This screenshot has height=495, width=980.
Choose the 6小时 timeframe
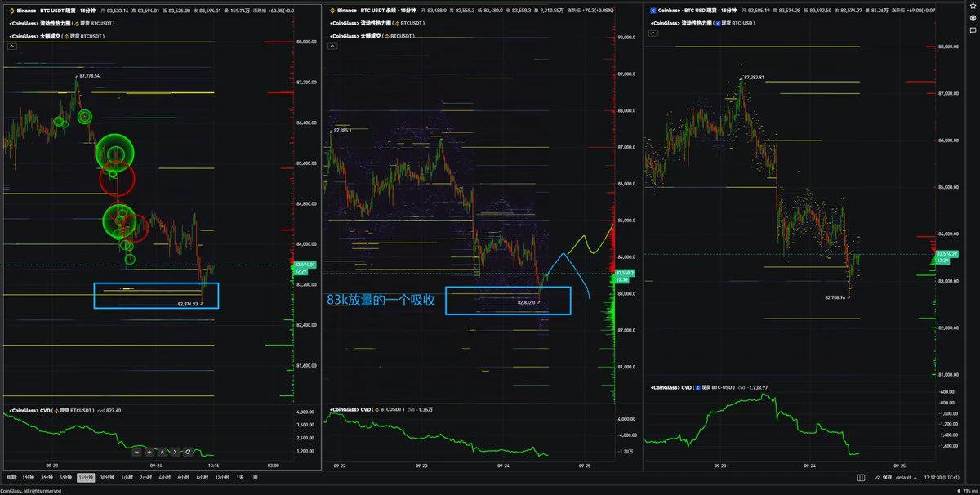pyautogui.click(x=183, y=478)
